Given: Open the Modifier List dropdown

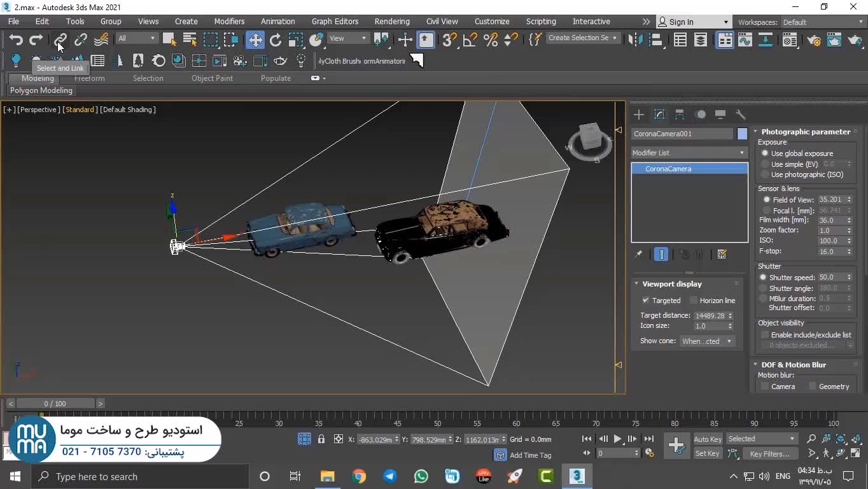Looking at the screenshot, I should pyautogui.click(x=689, y=153).
